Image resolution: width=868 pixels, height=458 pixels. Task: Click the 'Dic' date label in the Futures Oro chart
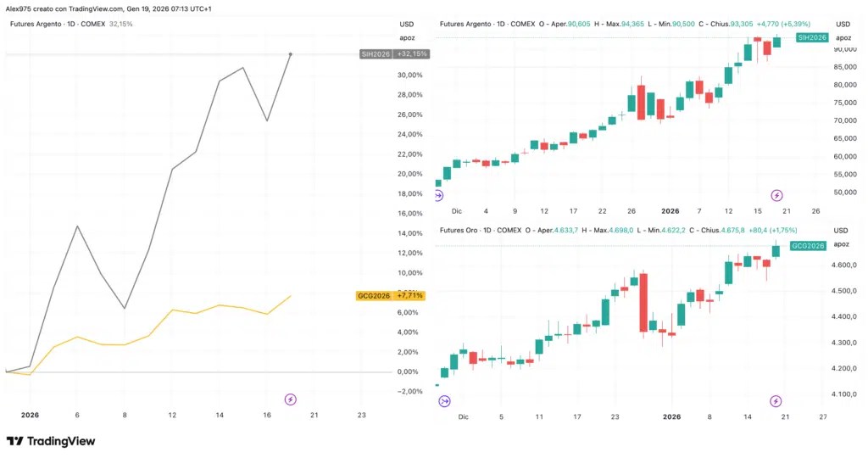click(464, 417)
